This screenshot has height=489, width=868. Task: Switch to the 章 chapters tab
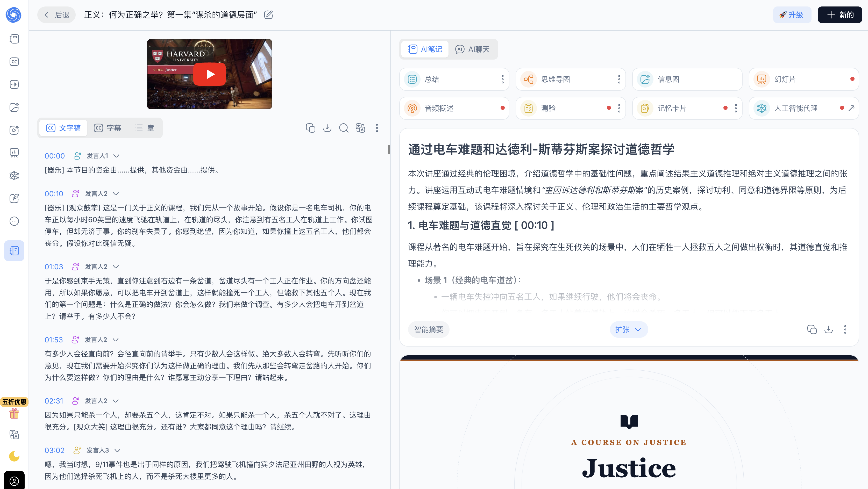click(x=145, y=128)
